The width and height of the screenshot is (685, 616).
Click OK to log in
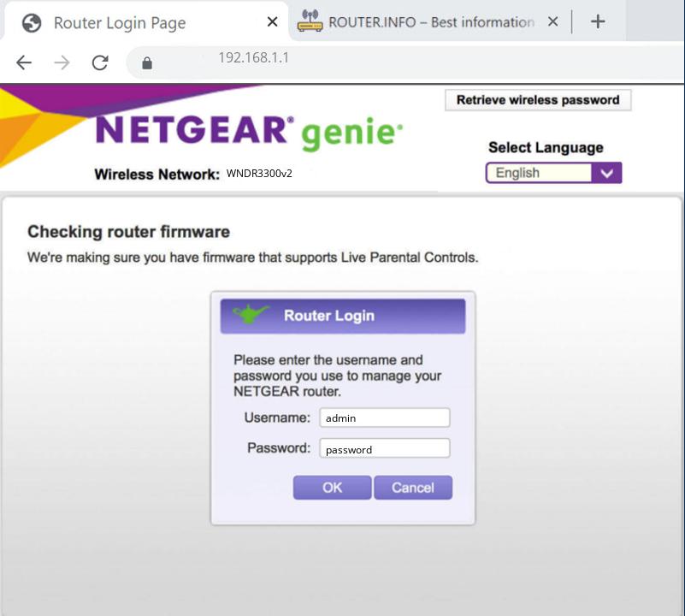tap(332, 488)
